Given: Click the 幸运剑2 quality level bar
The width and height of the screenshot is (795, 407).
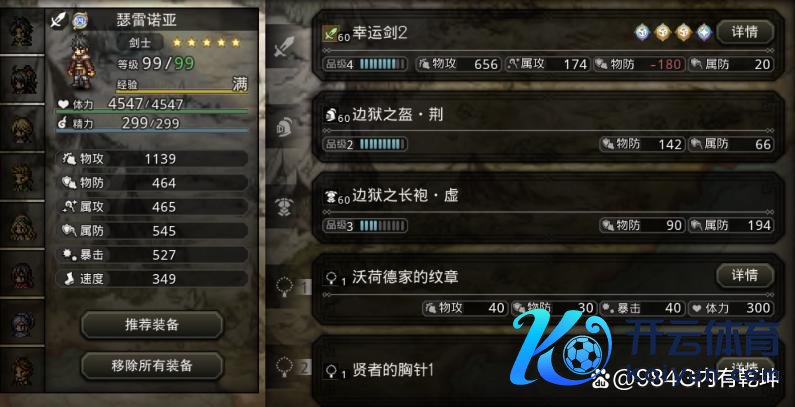Looking at the screenshot, I should tap(383, 64).
